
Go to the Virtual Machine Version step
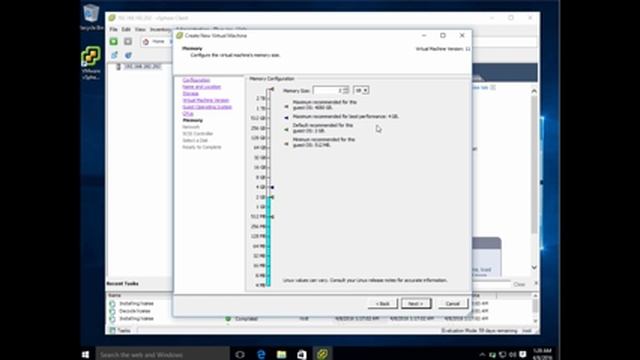(x=206, y=100)
